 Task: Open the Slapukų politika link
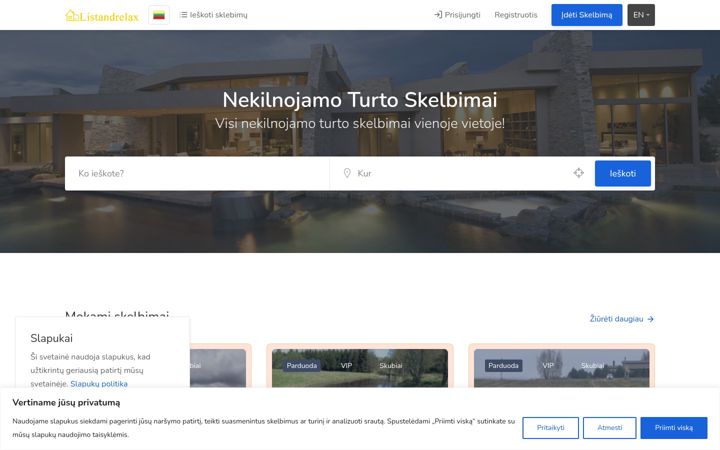coord(99,384)
